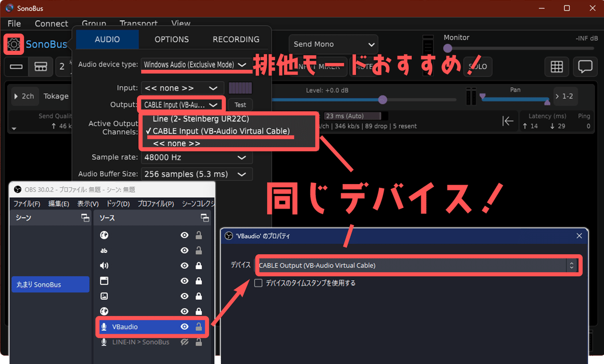Viewport: 604px width, 364px height.
Task: Switch to the OPTIONS tab
Action: pos(172,39)
